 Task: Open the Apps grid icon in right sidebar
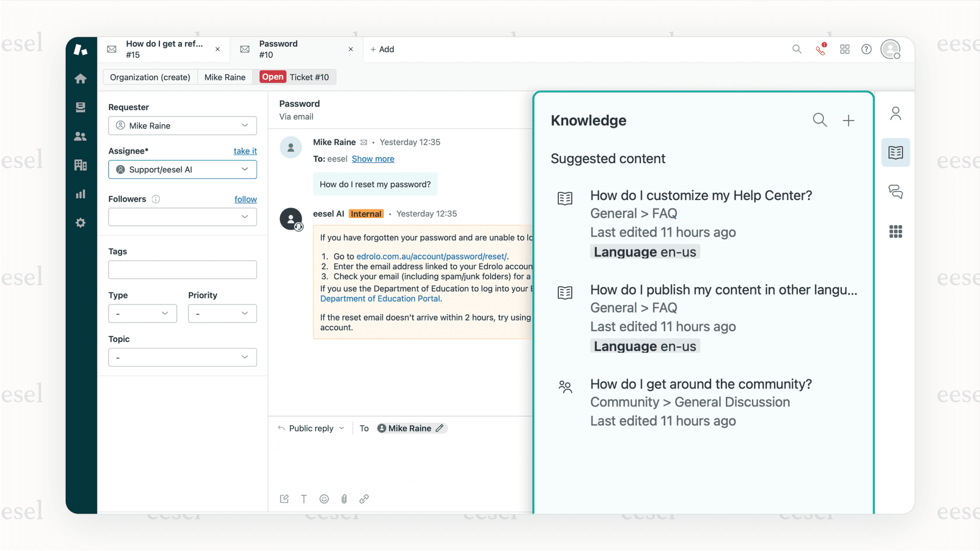pos(895,231)
